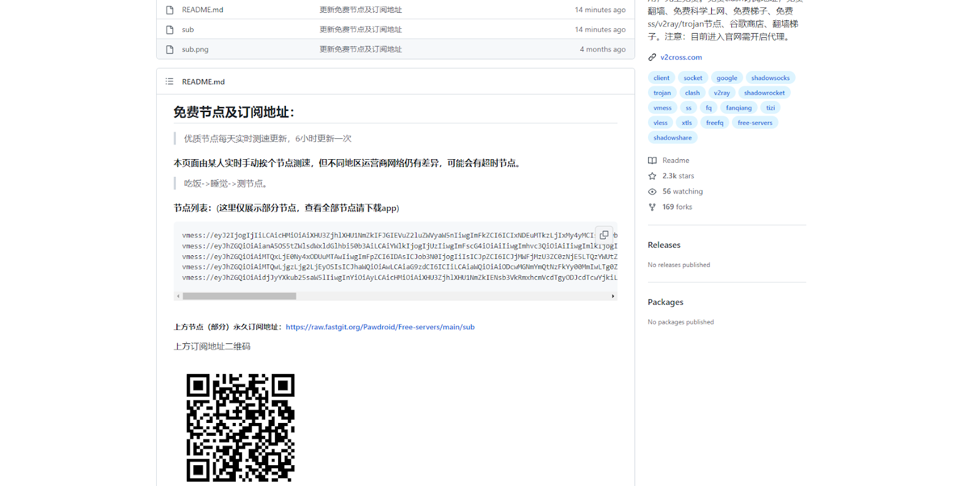
Task: View the 2.3k stars list
Action: [678, 176]
